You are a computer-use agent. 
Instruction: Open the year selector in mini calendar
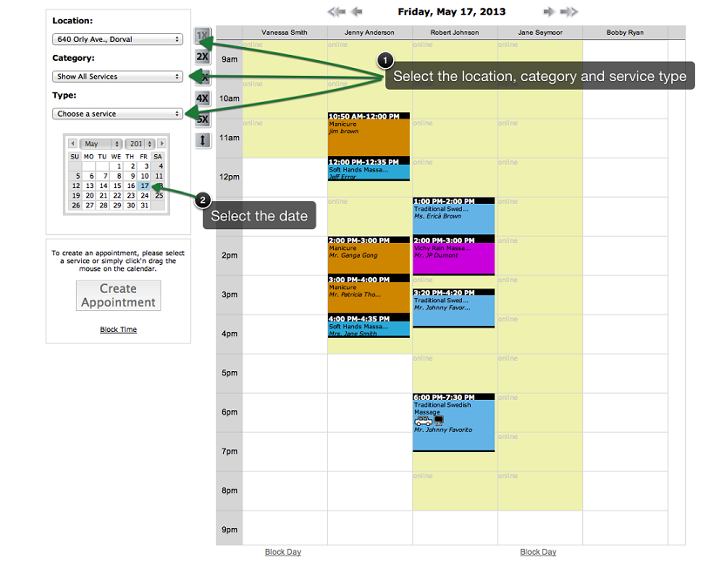(x=140, y=144)
